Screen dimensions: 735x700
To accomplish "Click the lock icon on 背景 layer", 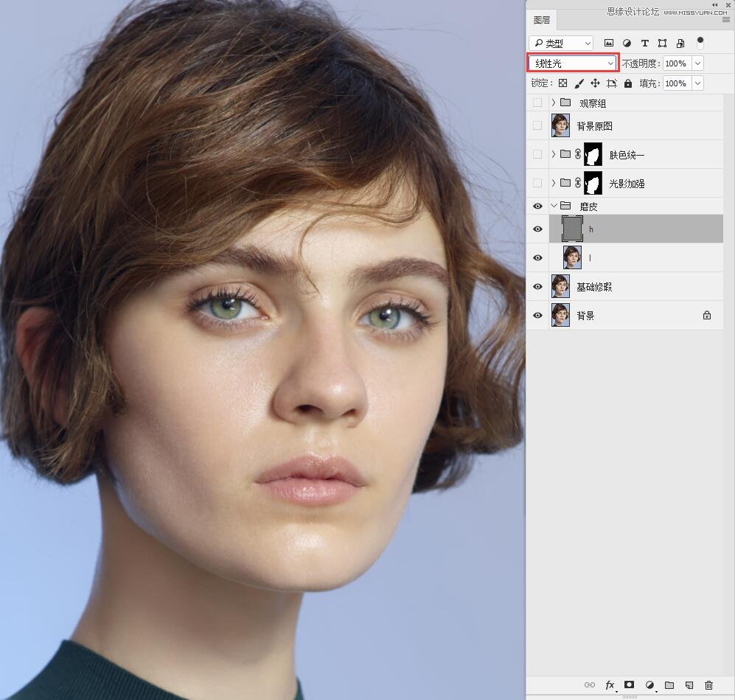I will [x=707, y=316].
